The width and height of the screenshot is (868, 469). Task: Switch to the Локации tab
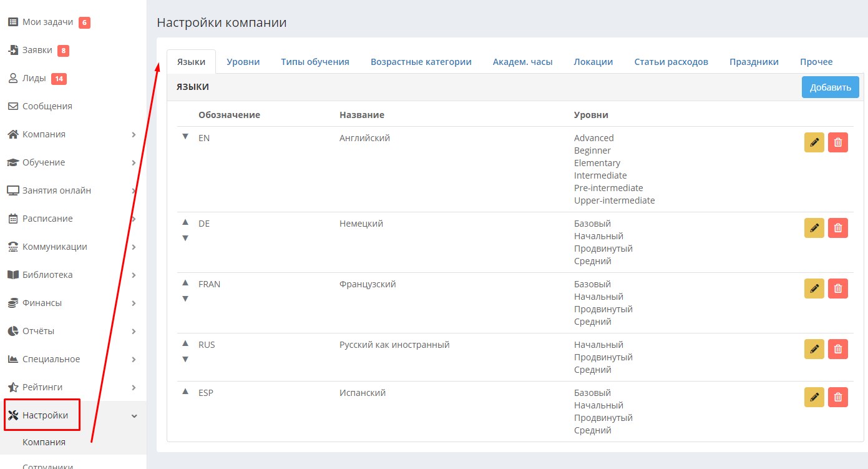[x=593, y=62]
